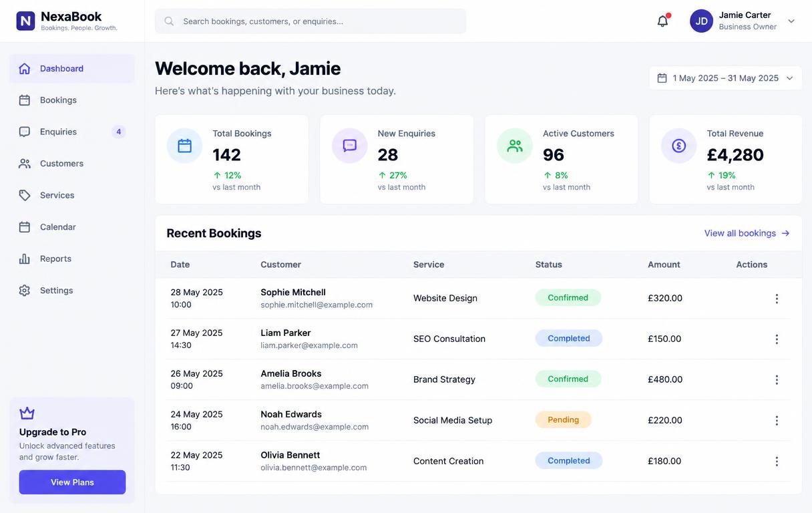Click the JD profile avatar
The width and height of the screenshot is (812, 513).
coord(701,21)
